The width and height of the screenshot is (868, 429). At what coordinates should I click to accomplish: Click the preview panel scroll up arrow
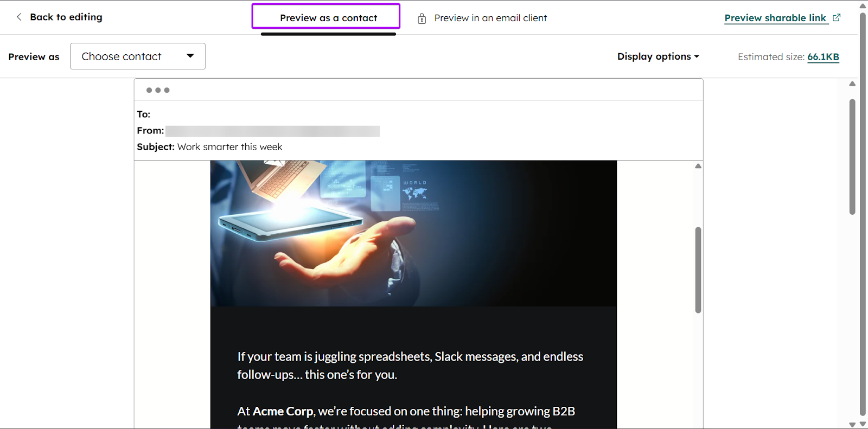click(852, 84)
